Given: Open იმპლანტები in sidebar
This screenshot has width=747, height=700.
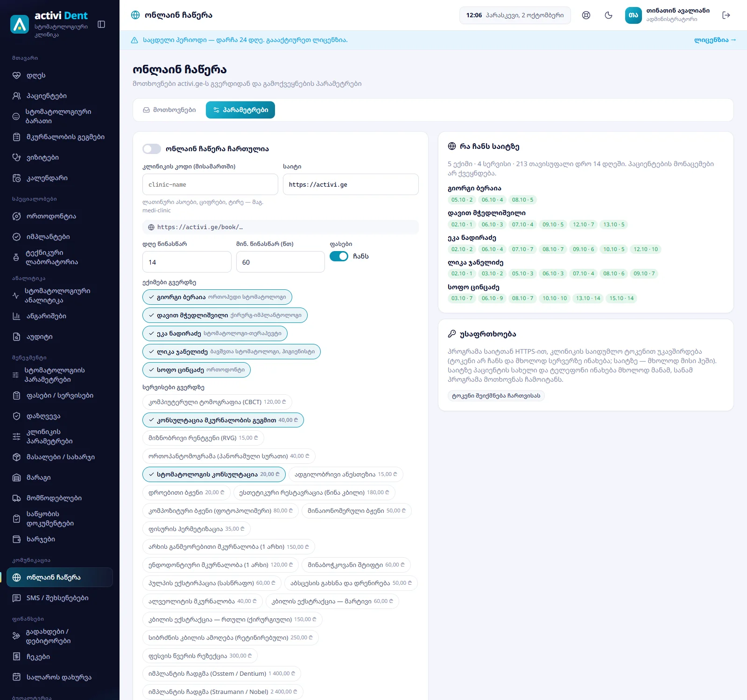Looking at the screenshot, I should [60, 237].
